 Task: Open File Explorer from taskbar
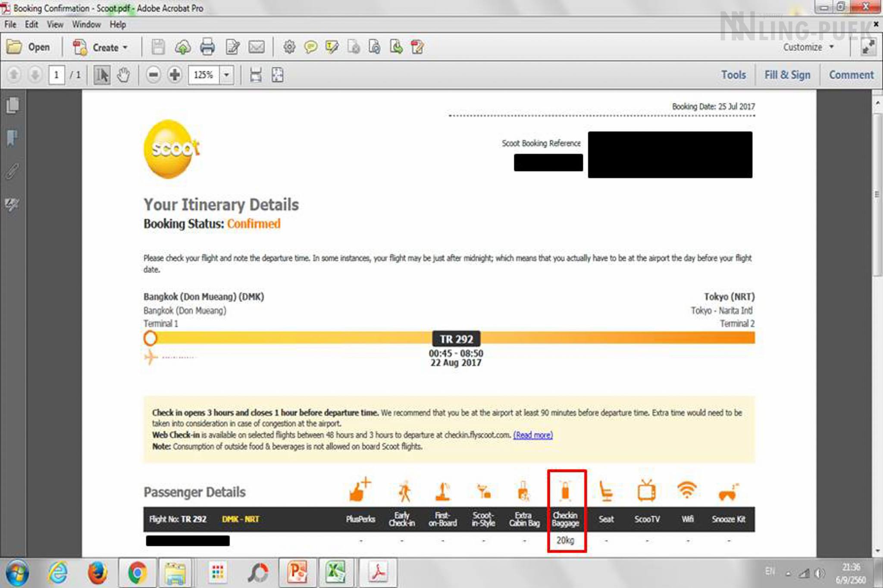pyautogui.click(x=175, y=573)
